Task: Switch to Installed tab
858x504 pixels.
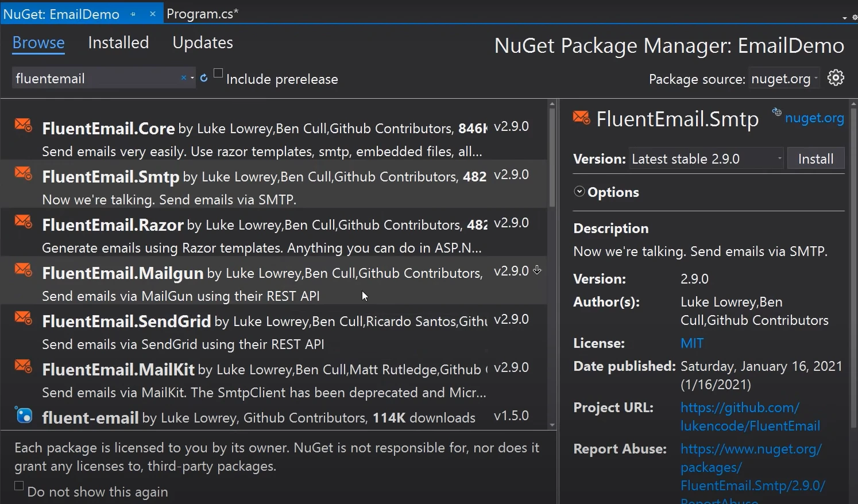Action: 118,42
